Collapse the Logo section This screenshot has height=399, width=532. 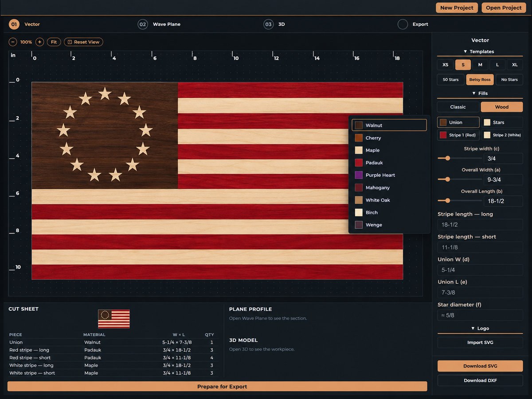coord(480,329)
